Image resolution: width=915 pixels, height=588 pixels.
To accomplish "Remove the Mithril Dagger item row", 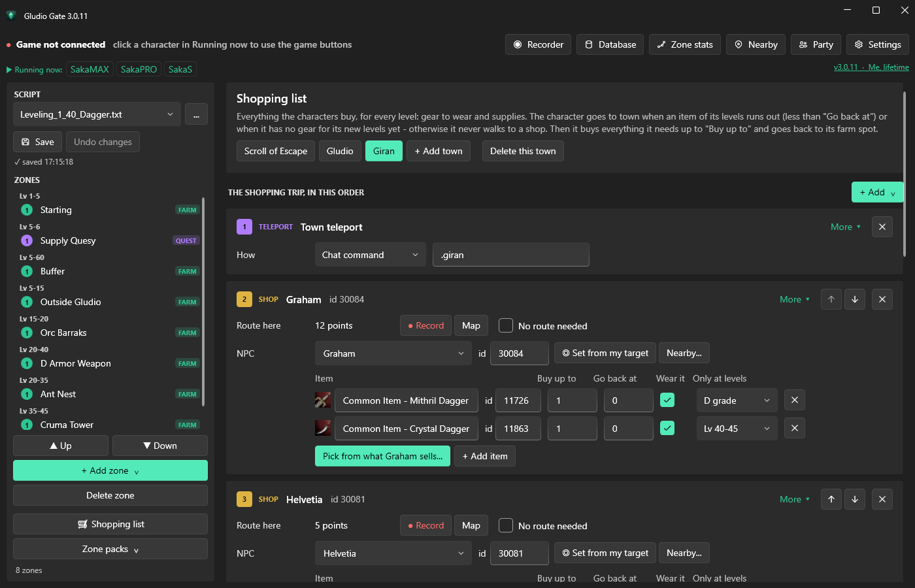I will (795, 400).
